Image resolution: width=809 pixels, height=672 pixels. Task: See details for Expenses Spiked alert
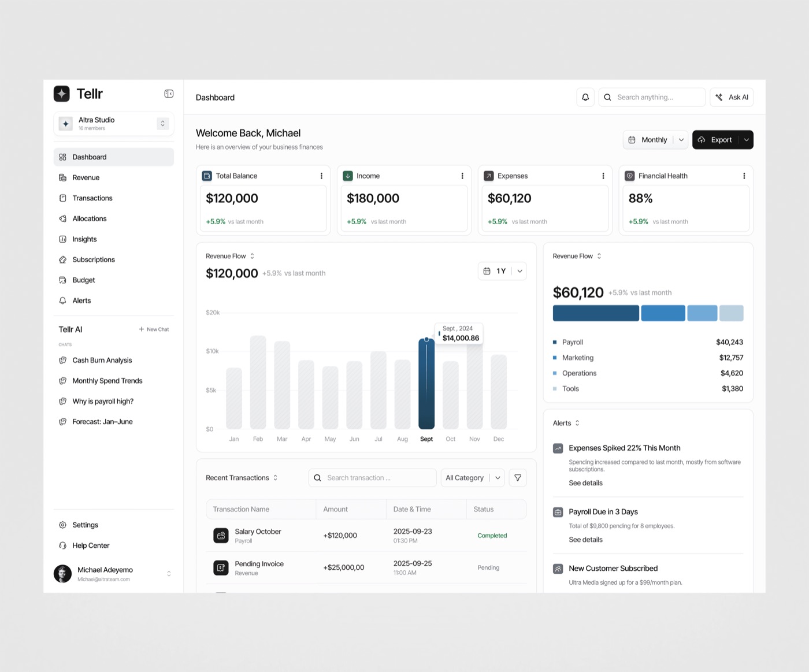tap(585, 483)
